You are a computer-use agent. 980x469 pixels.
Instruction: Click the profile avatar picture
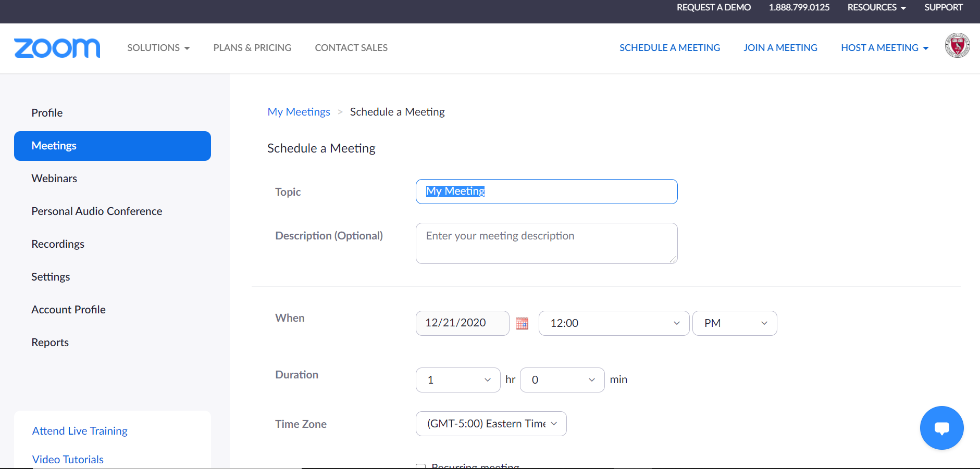click(x=957, y=45)
